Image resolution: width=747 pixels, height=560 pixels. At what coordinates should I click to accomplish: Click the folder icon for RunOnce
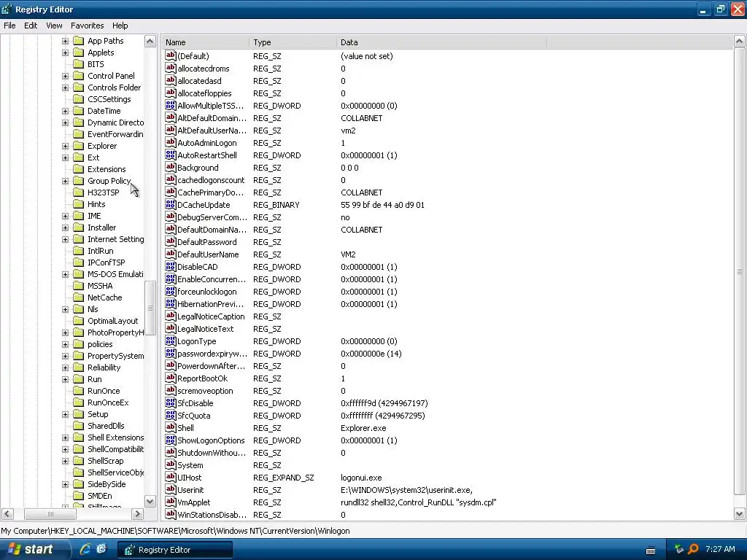pos(79,391)
